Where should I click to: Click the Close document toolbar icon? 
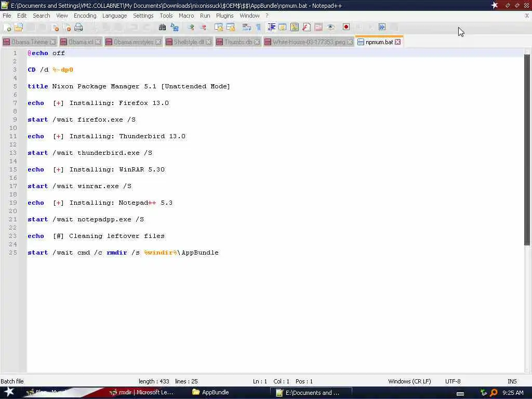click(55, 28)
